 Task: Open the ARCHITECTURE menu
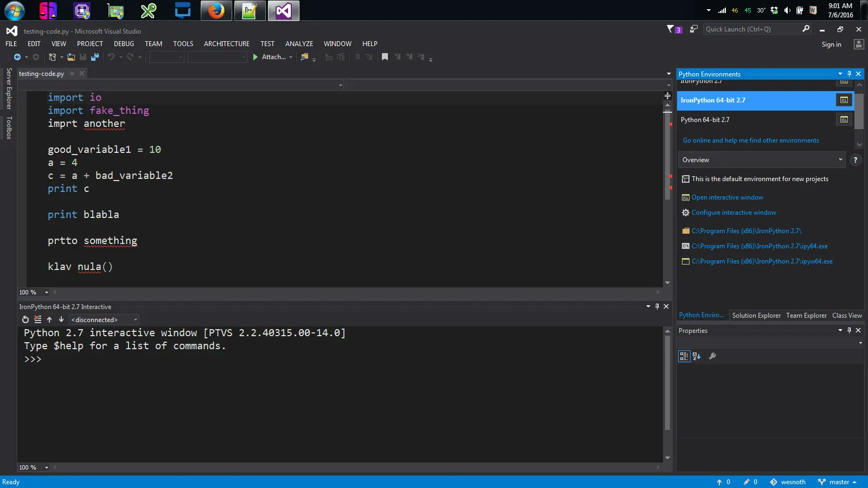[227, 44]
